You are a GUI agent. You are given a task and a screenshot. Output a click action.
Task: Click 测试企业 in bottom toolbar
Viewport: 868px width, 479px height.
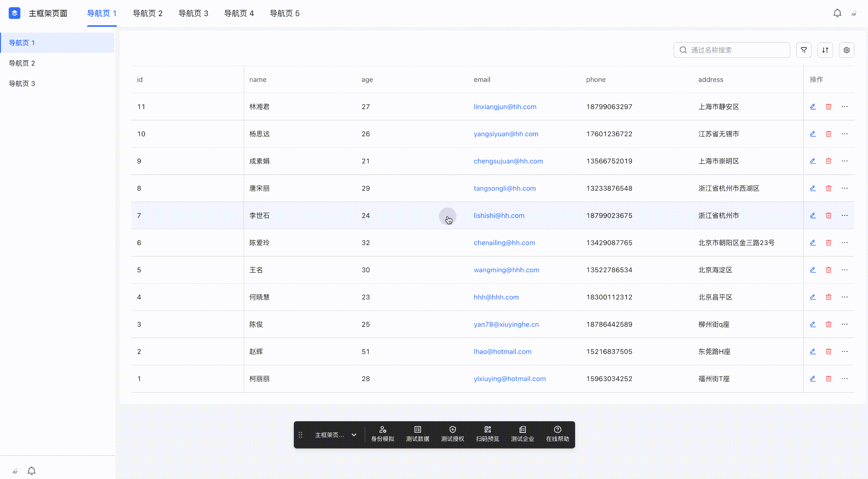coord(522,434)
